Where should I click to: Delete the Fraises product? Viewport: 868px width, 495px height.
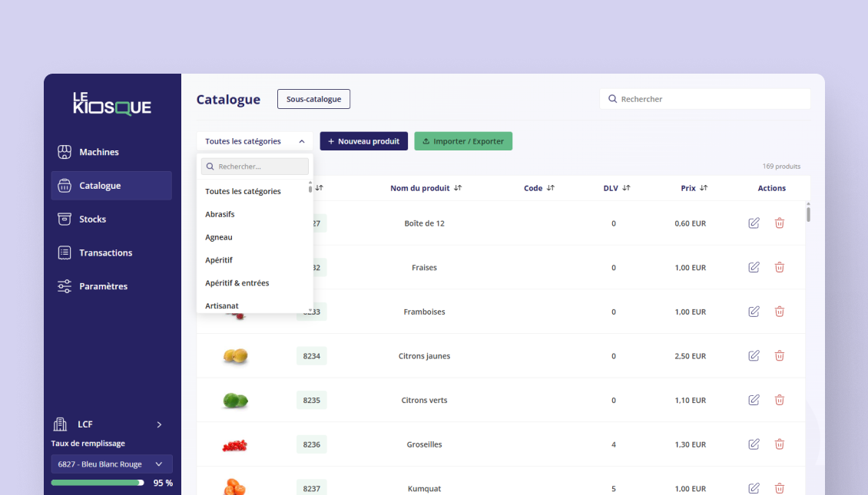tap(780, 267)
